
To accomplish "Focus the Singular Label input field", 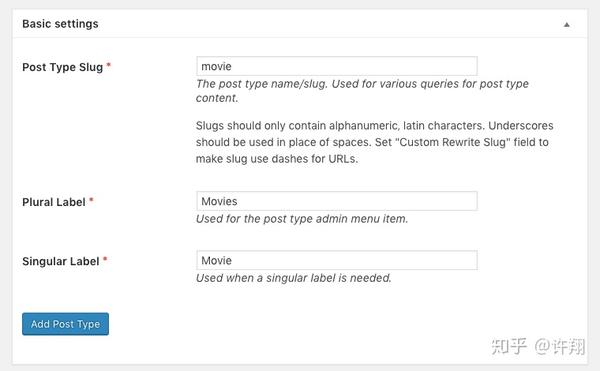I will point(337,260).
